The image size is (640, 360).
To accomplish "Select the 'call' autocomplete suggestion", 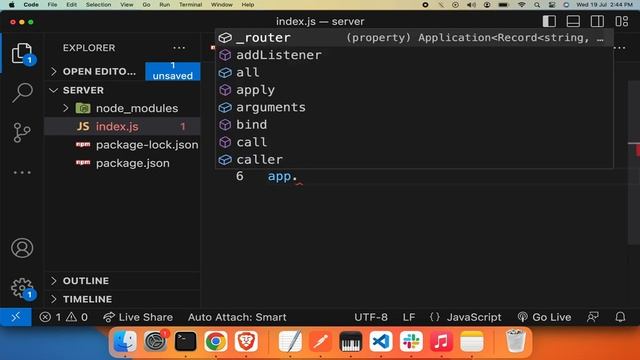I will pyautogui.click(x=414, y=142).
